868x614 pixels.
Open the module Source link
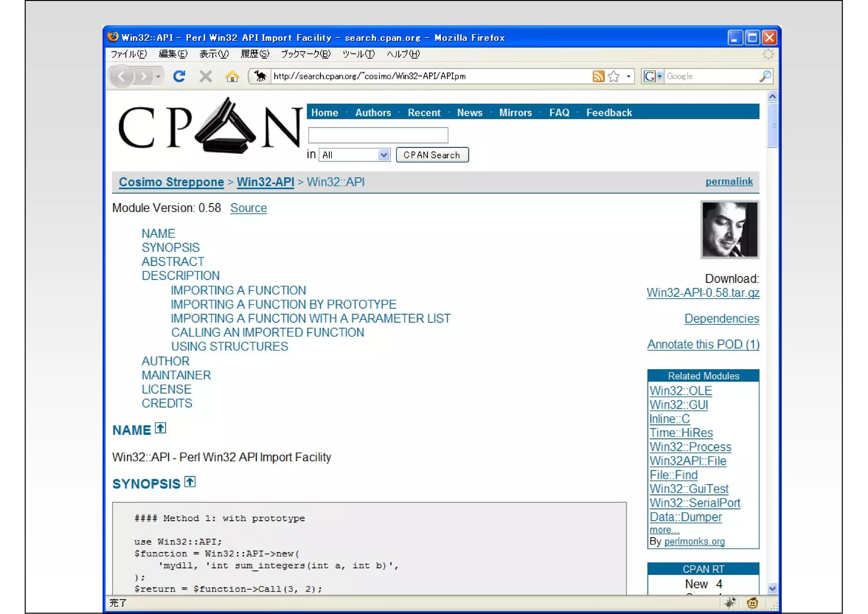[248, 208]
